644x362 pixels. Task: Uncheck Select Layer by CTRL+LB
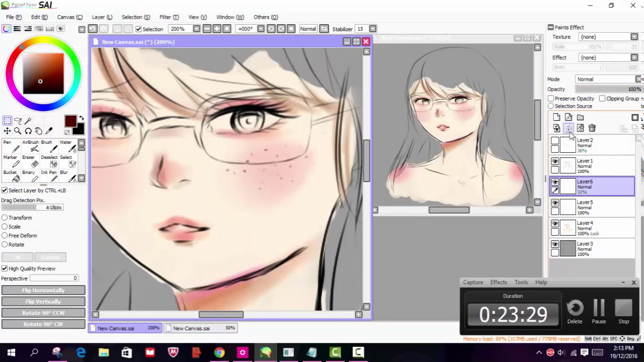tap(5, 191)
